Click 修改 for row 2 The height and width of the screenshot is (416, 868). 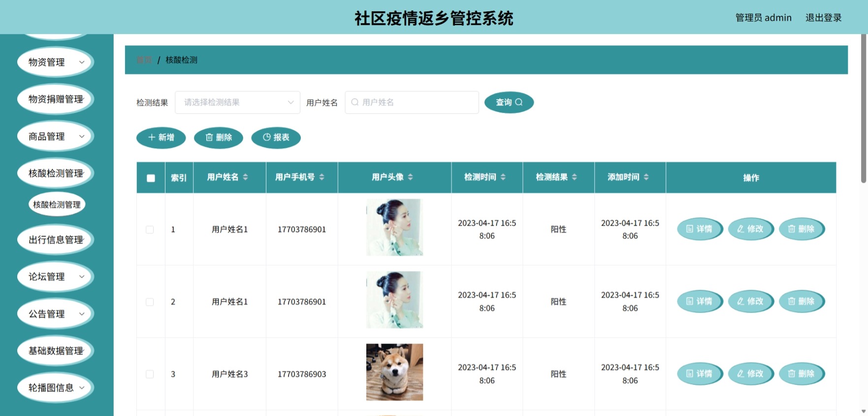750,301
